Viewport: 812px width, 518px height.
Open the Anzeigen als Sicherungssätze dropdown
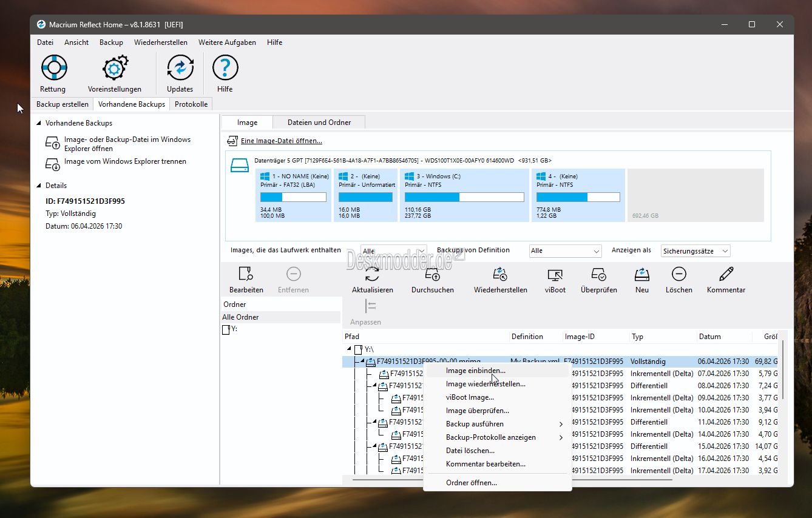coord(695,251)
